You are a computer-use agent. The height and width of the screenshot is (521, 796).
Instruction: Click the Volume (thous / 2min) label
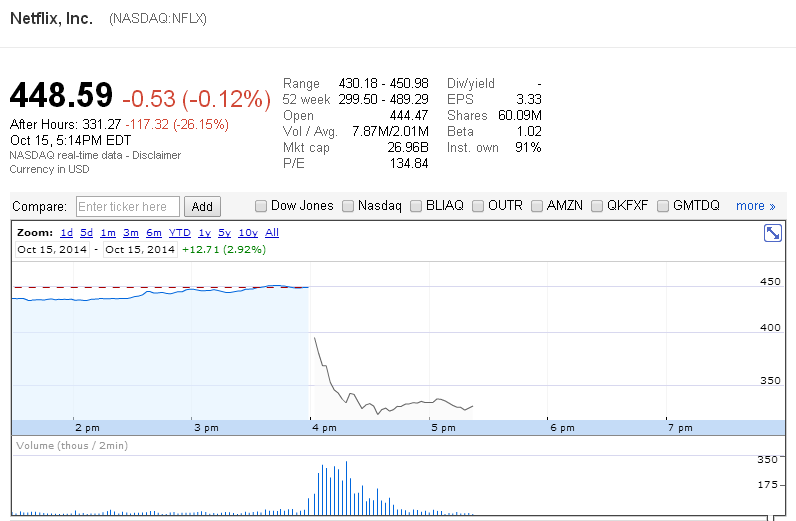[72, 445]
